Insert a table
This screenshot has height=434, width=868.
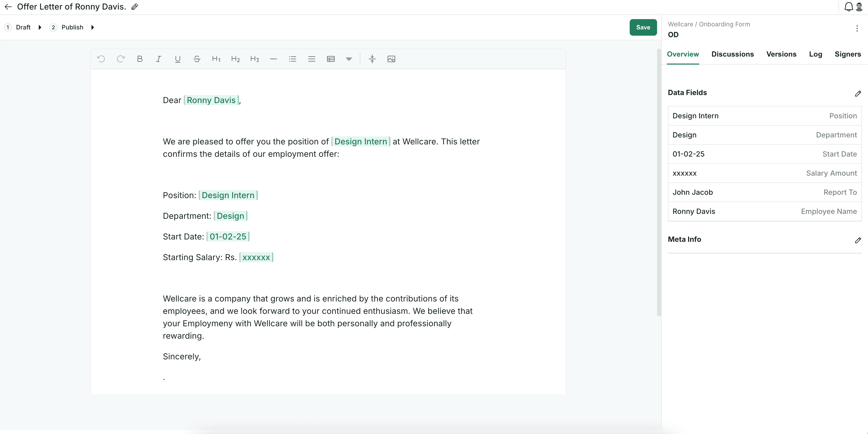331,59
